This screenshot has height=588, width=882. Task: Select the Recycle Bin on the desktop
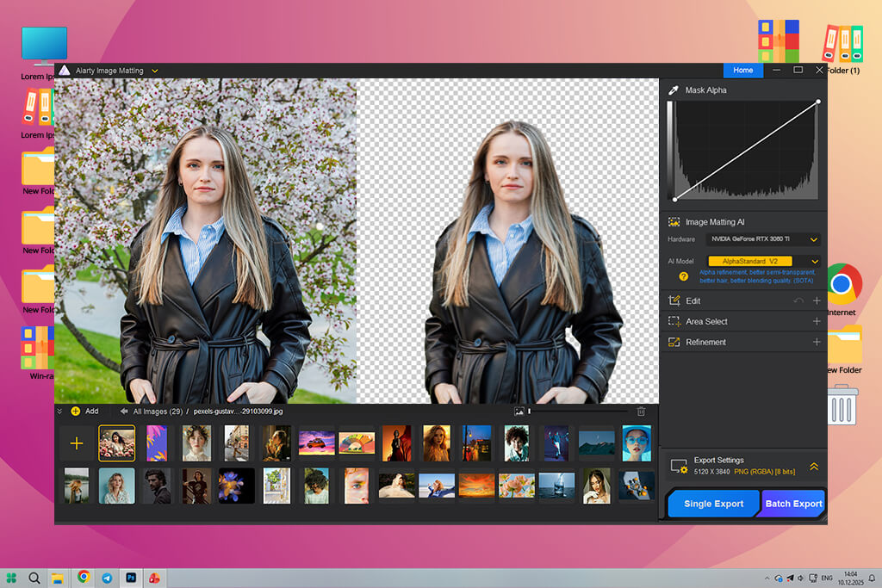click(x=842, y=404)
